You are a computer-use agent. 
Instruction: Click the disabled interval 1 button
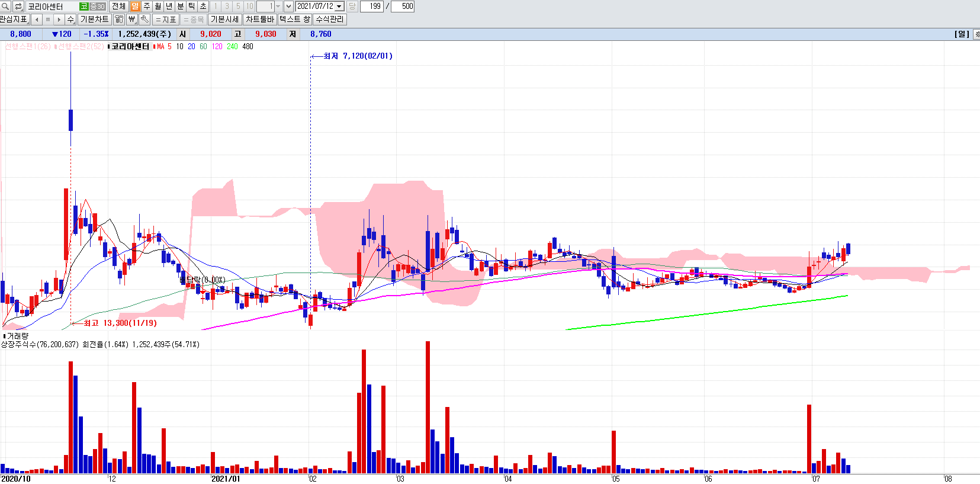(216, 7)
